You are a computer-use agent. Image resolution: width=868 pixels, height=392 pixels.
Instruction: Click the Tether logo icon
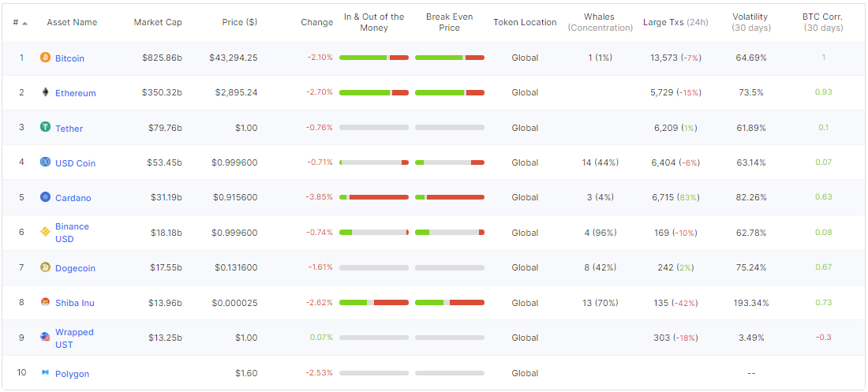point(45,127)
